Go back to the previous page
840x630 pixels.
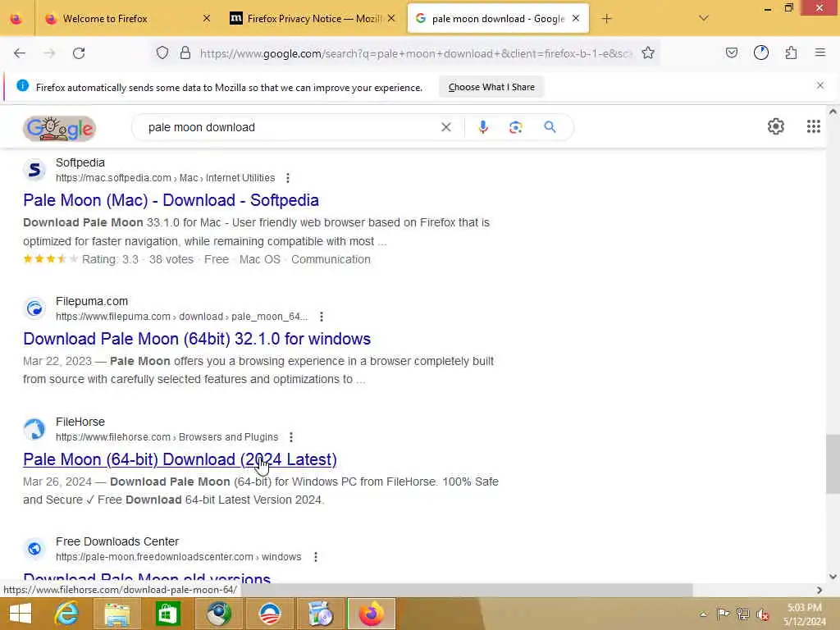20,53
